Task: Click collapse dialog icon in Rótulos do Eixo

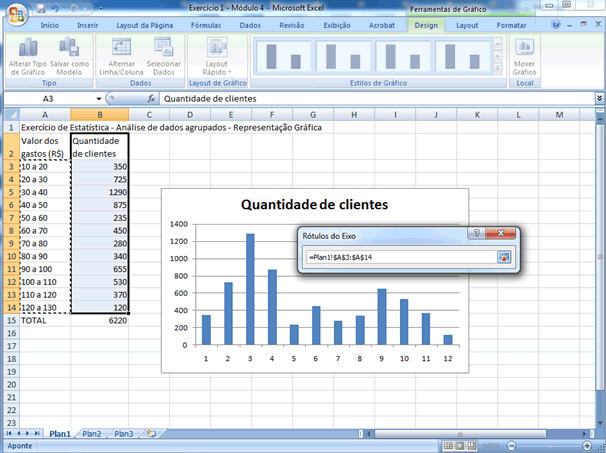Action: [x=505, y=257]
